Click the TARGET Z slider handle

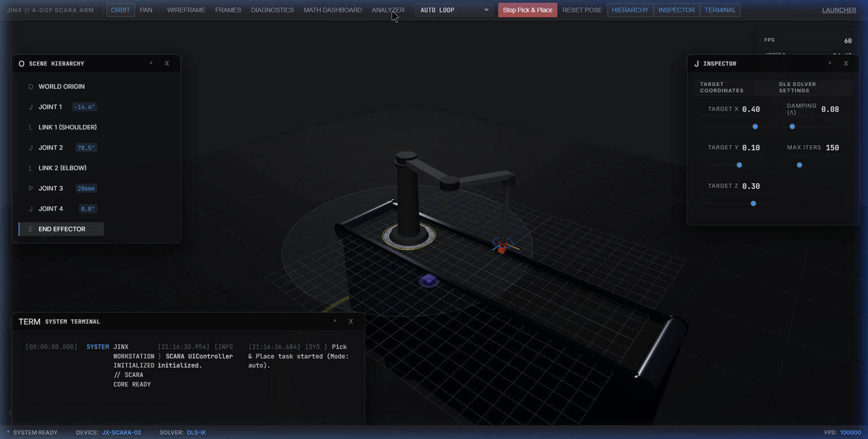pos(753,204)
